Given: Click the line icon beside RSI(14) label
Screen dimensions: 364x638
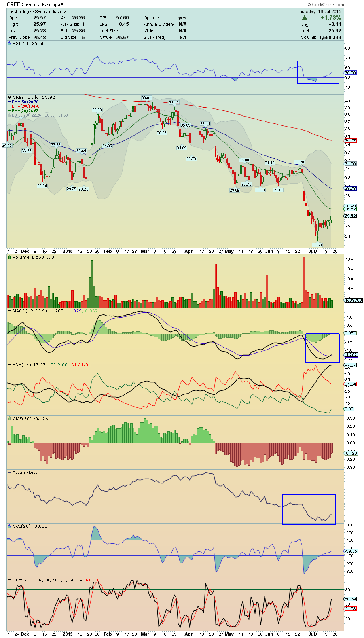Looking at the screenshot, I should (x=10, y=43).
